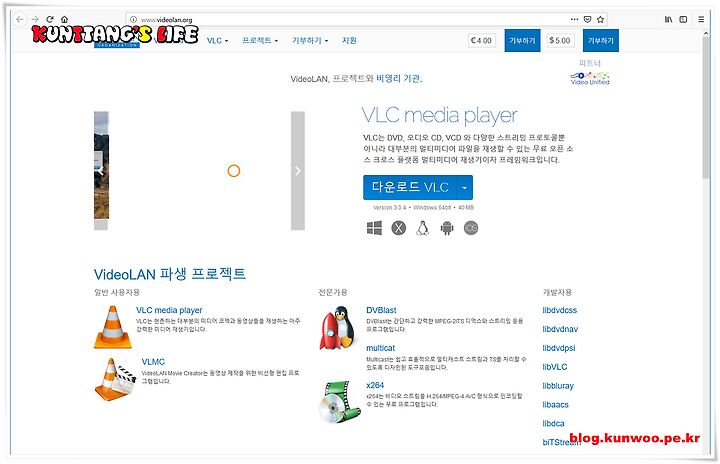Screen dimensions: 720x464
Task: Show site info icon in address bar
Action: point(133,19)
